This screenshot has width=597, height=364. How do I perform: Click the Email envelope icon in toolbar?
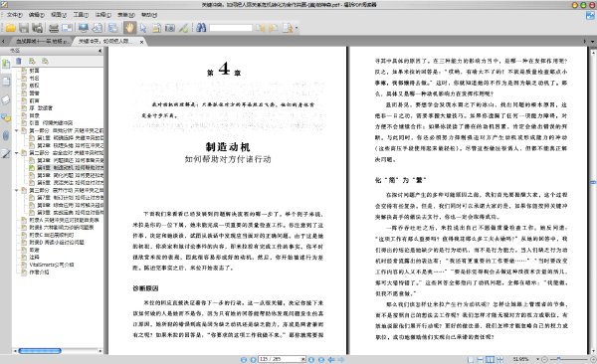(67, 28)
